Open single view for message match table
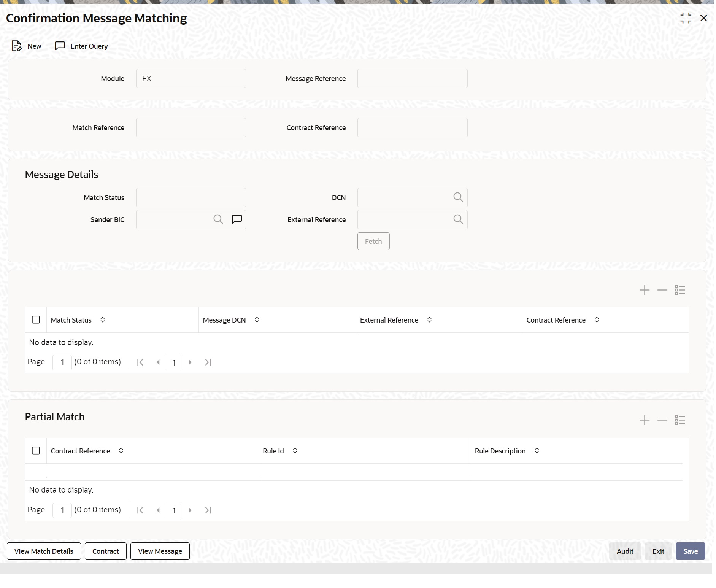 pos(680,290)
